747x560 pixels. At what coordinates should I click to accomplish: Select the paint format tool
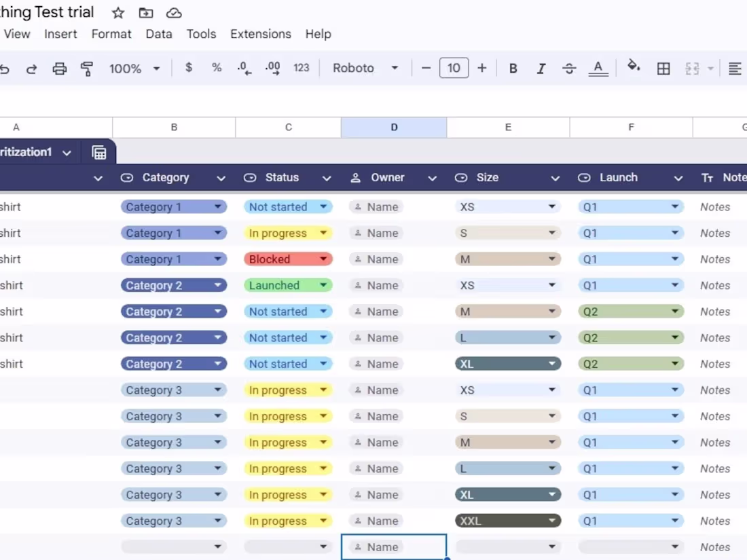coord(87,68)
